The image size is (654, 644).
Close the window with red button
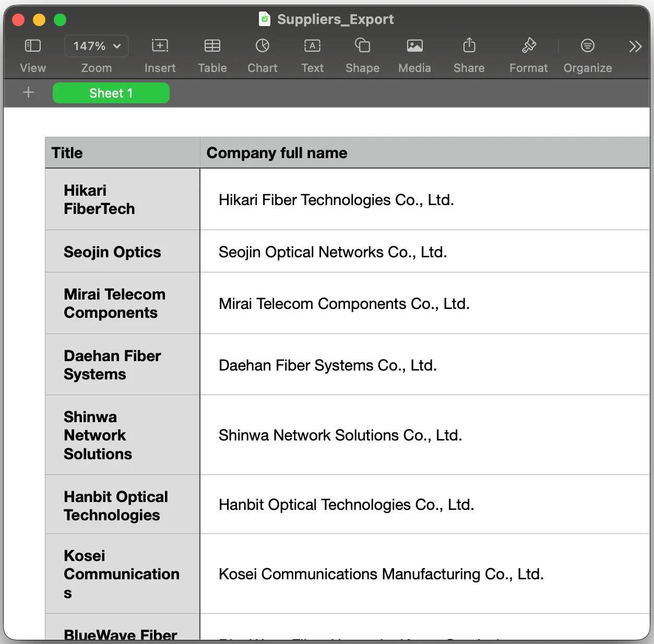(x=19, y=20)
